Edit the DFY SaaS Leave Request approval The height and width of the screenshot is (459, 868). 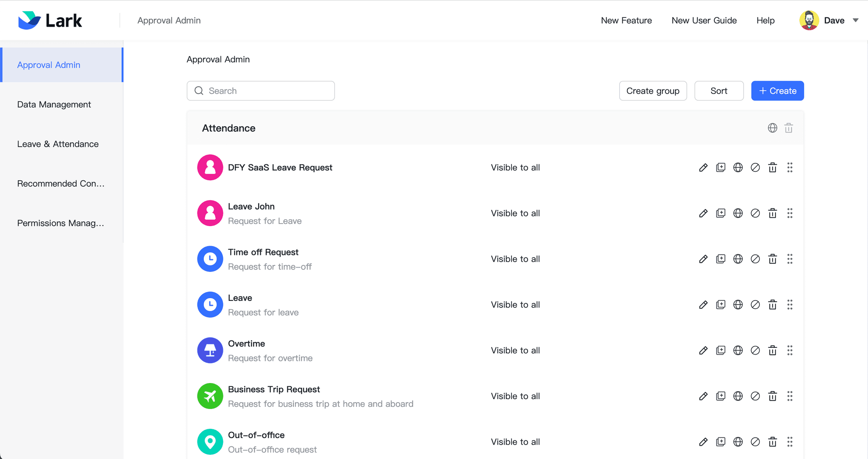click(x=704, y=167)
